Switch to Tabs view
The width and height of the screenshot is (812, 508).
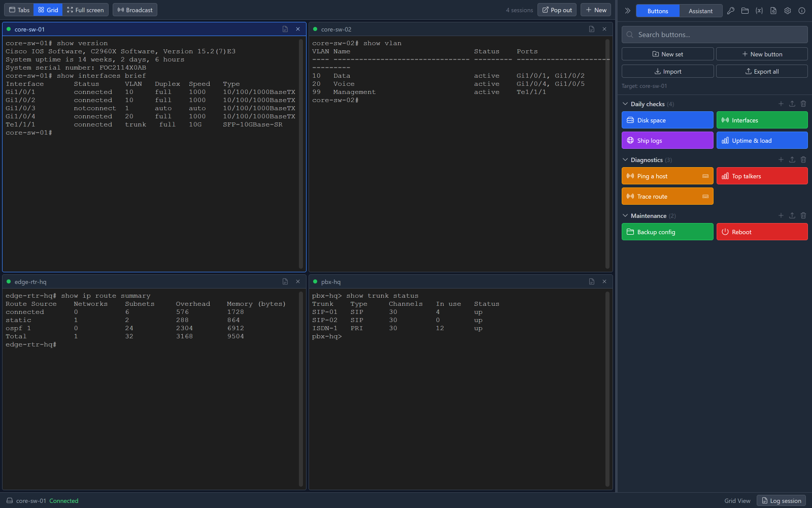click(19, 10)
